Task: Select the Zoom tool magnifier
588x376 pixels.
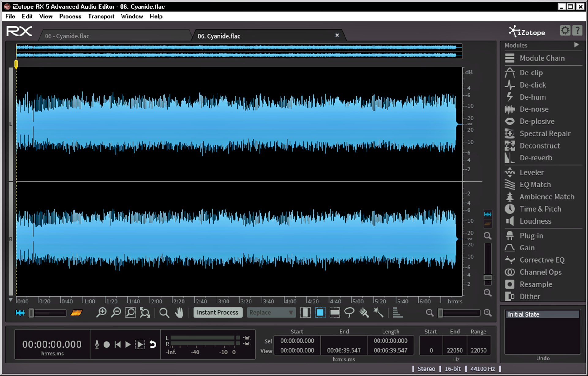Action: [x=164, y=313]
